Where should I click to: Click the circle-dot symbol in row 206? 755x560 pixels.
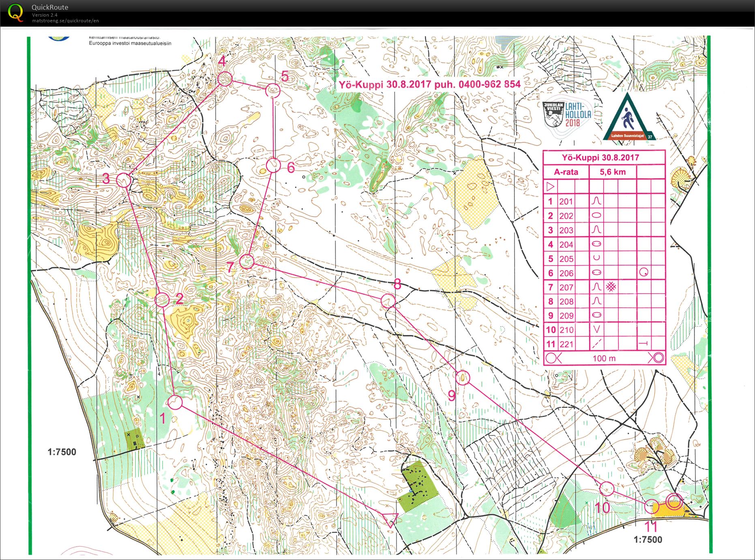point(643,272)
